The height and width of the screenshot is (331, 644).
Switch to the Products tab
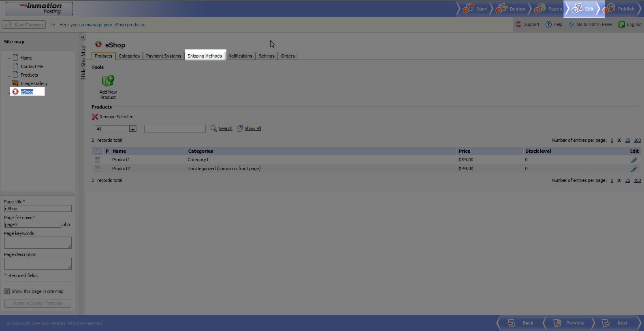pos(103,56)
